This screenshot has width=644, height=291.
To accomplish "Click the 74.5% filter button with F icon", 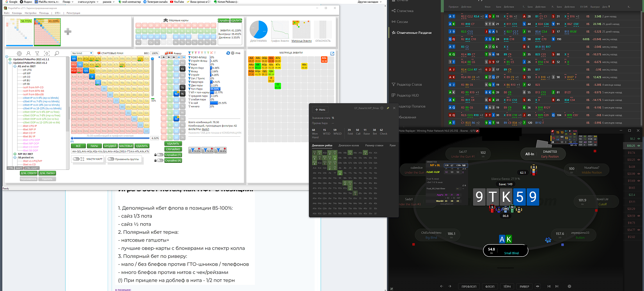I will [x=195, y=150].
